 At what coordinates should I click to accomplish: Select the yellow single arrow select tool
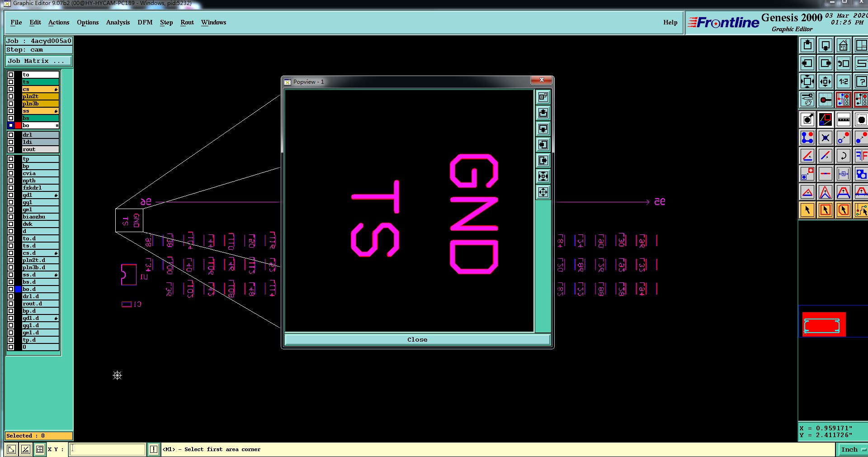pos(807,210)
